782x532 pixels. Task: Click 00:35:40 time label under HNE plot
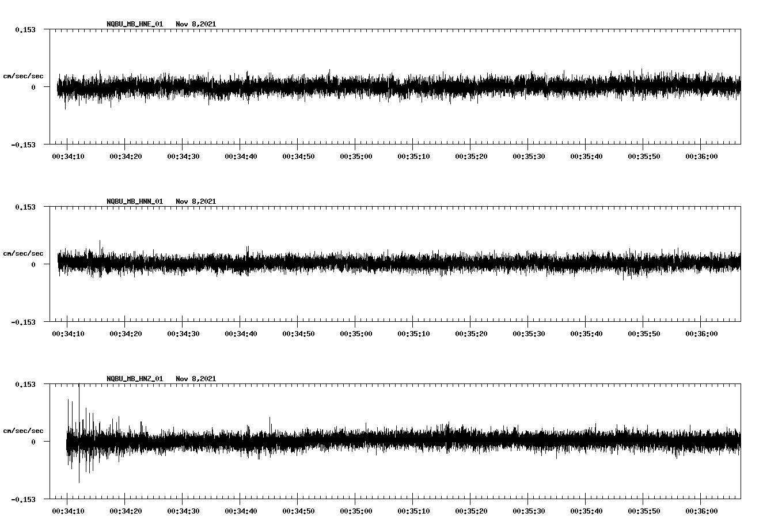click(x=586, y=157)
